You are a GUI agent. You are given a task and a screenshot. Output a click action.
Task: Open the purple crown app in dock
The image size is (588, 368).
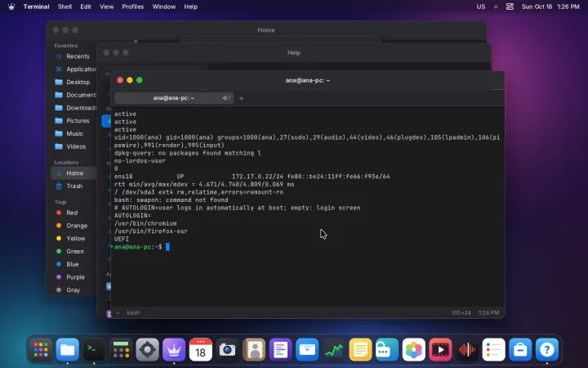click(174, 350)
